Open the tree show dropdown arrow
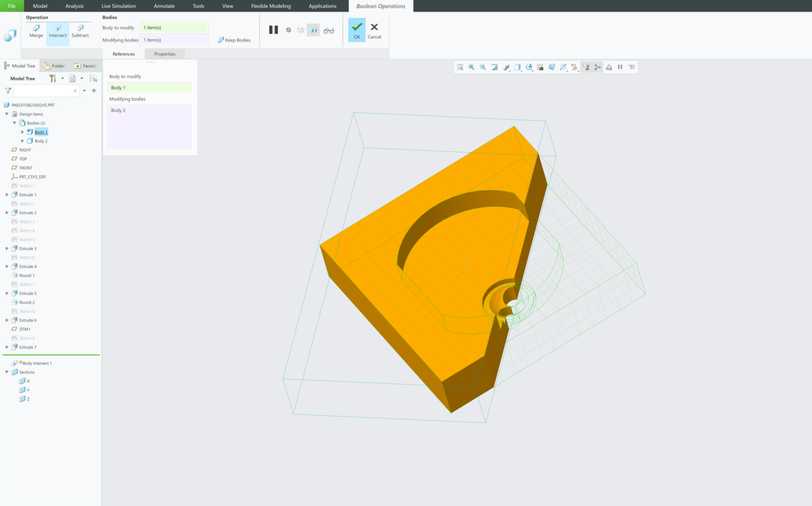This screenshot has width=812, height=506. pos(82,79)
